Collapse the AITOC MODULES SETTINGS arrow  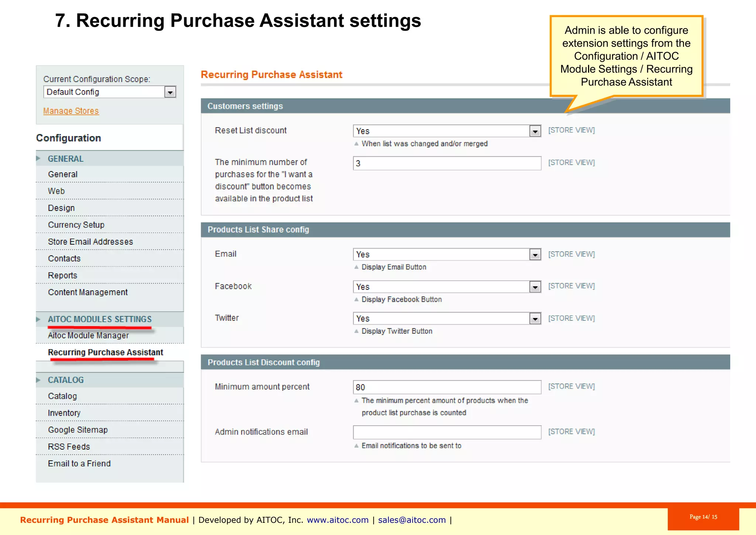(x=38, y=319)
